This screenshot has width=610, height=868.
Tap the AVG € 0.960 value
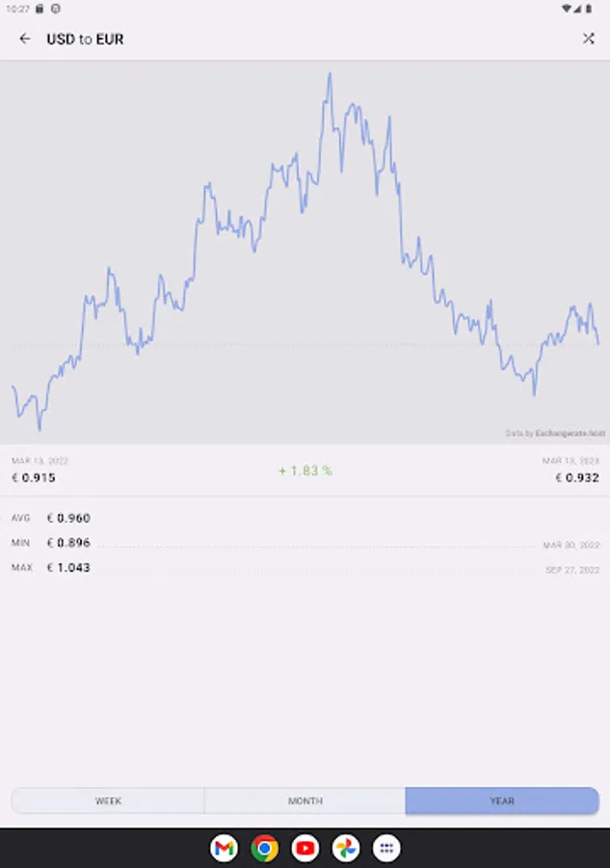[67, 518]
